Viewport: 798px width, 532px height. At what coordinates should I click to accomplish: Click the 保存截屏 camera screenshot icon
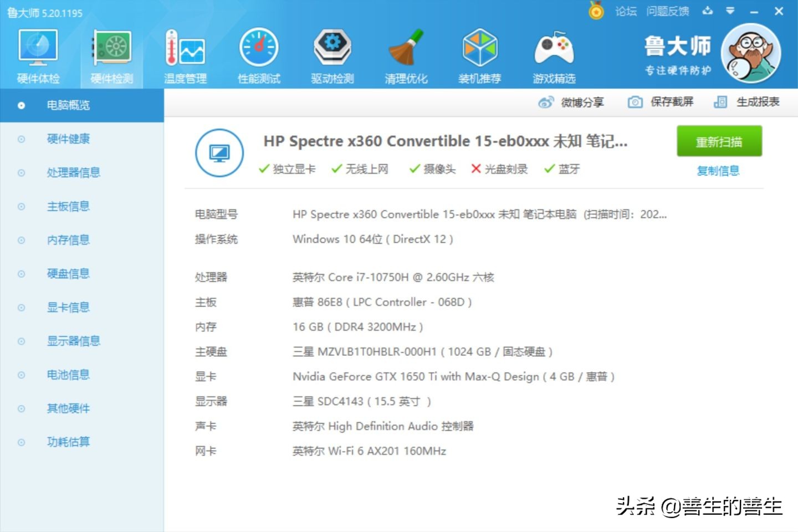coord(635,102)
